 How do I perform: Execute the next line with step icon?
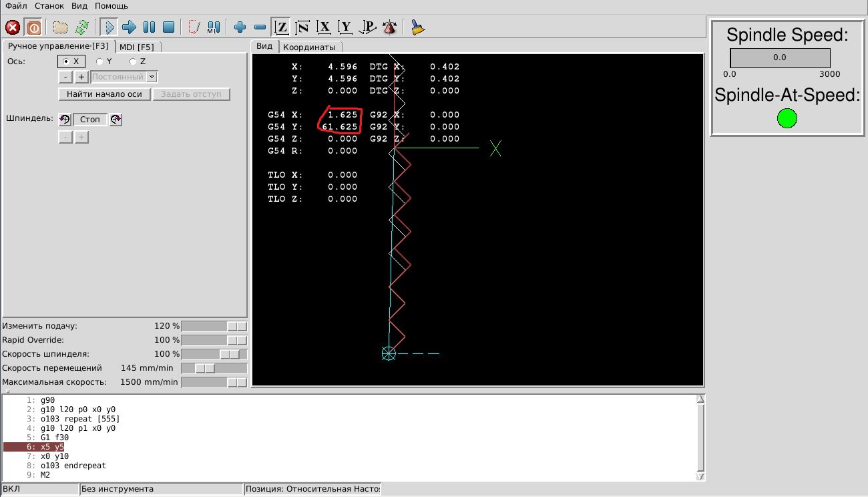point(129,27)
